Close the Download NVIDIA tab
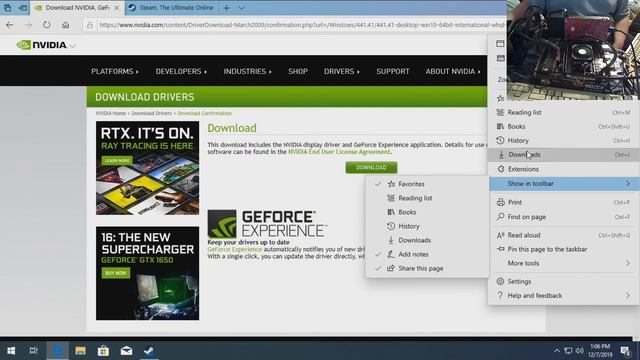The image size is (640, 360). [x=117, y=8]
